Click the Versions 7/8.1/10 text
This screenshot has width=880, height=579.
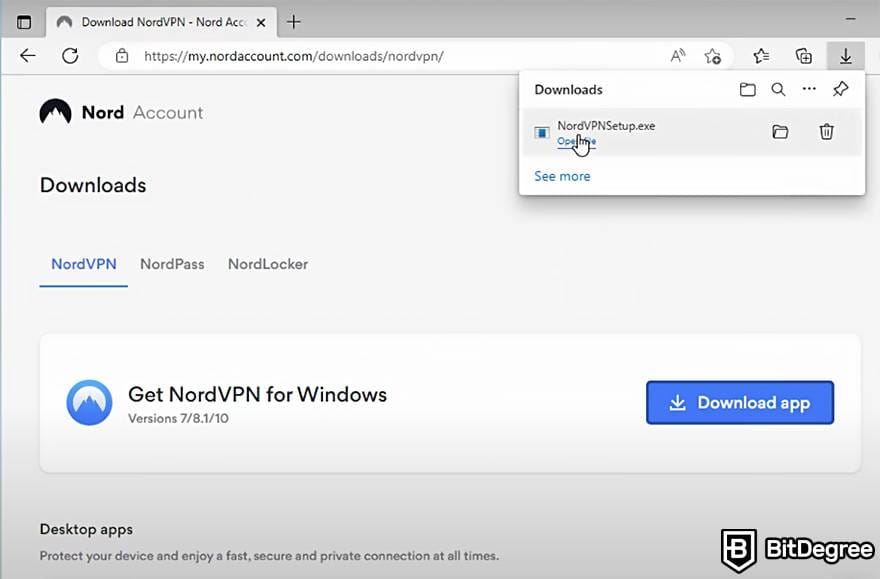coord(178,419)
